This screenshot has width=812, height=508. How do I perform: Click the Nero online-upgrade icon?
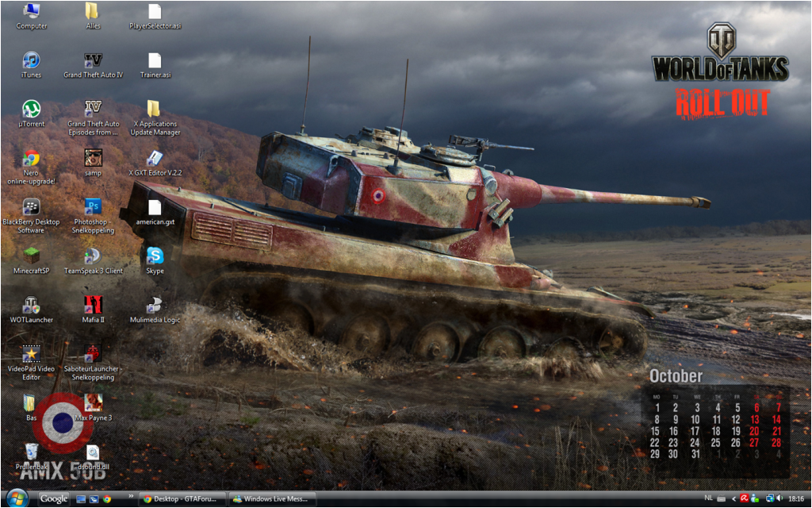(x=31, y=167)
